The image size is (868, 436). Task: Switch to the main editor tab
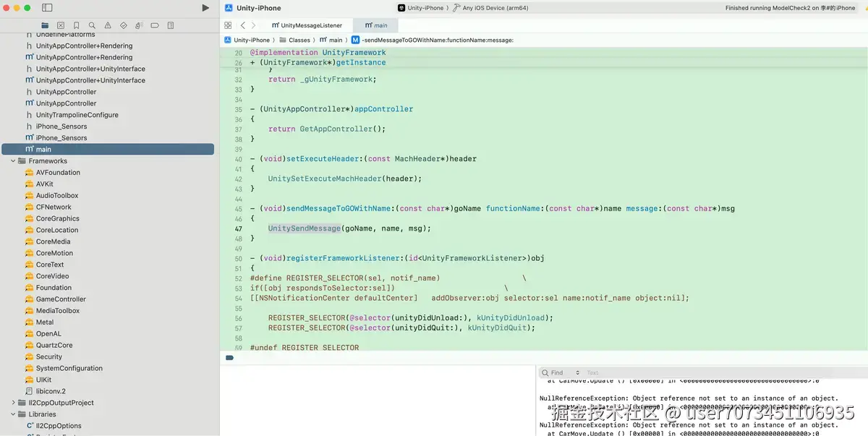pos(376,25)
